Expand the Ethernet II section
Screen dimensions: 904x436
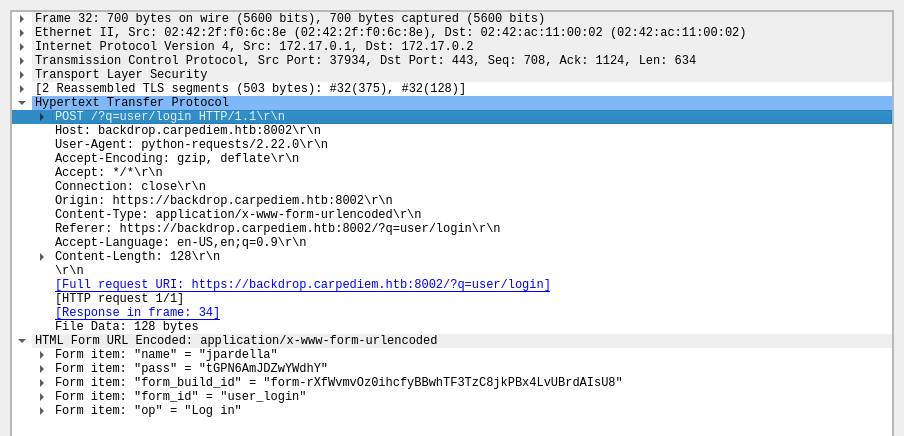pos(22,33)
